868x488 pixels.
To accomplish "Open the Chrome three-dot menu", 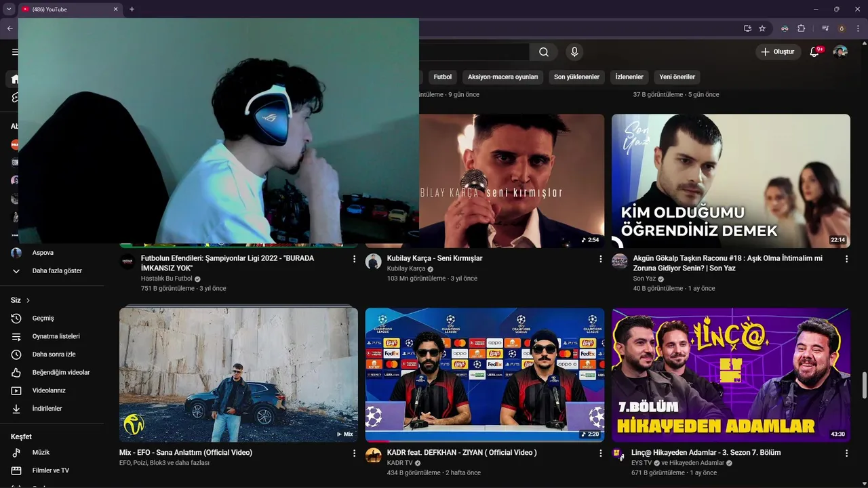I will pos(857,28).
